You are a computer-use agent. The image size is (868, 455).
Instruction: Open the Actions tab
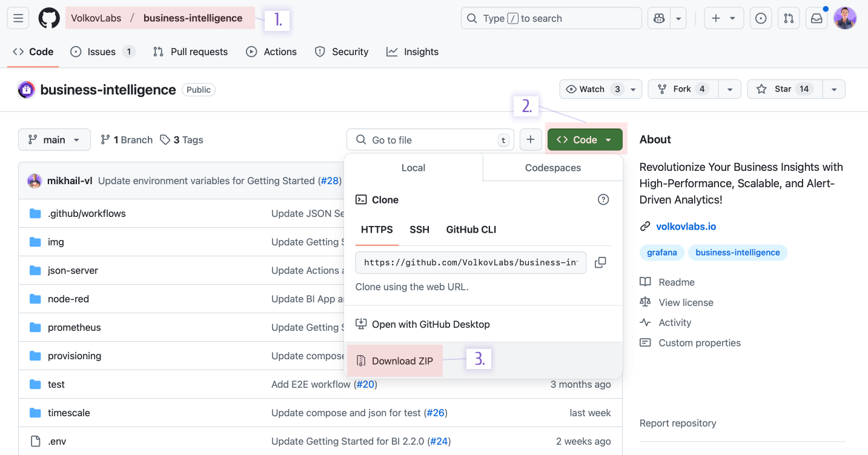click(271, 51)
